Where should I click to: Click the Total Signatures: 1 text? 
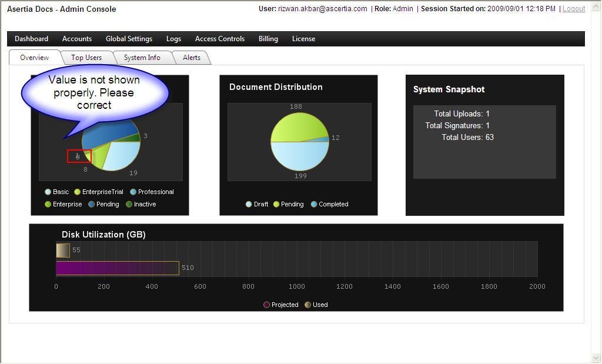coord(457,126)
